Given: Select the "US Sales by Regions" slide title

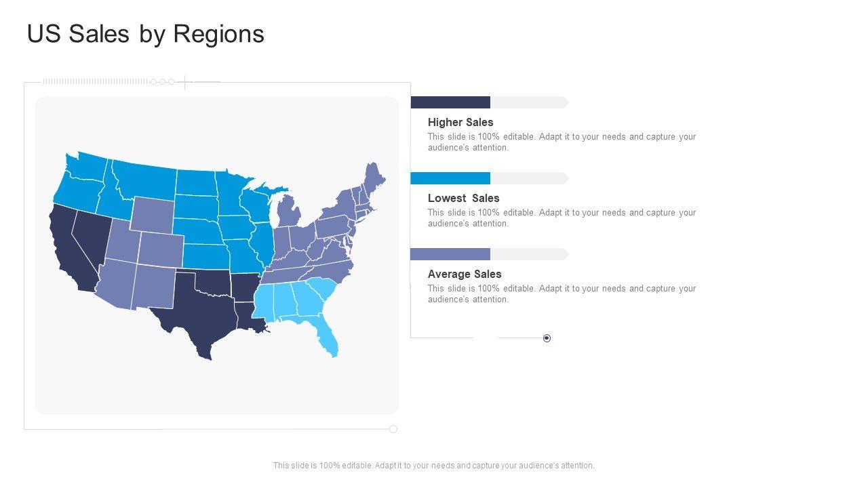Looking at the screenshot, I should 146,34.
